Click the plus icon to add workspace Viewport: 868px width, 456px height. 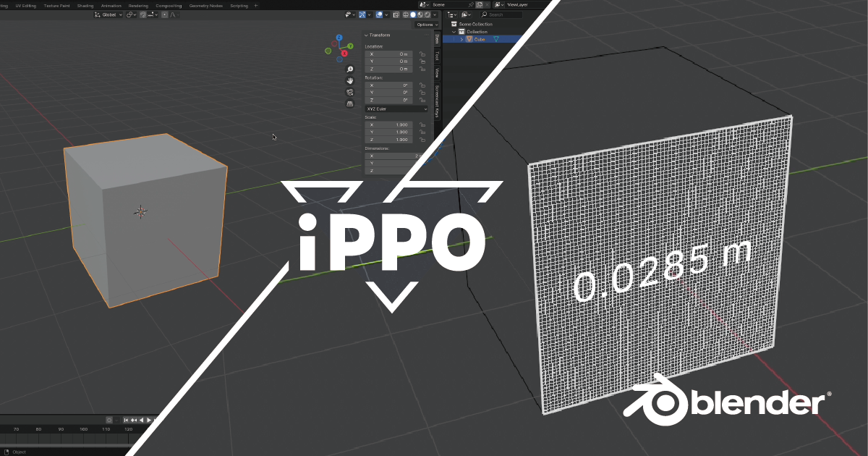[255, 5]
